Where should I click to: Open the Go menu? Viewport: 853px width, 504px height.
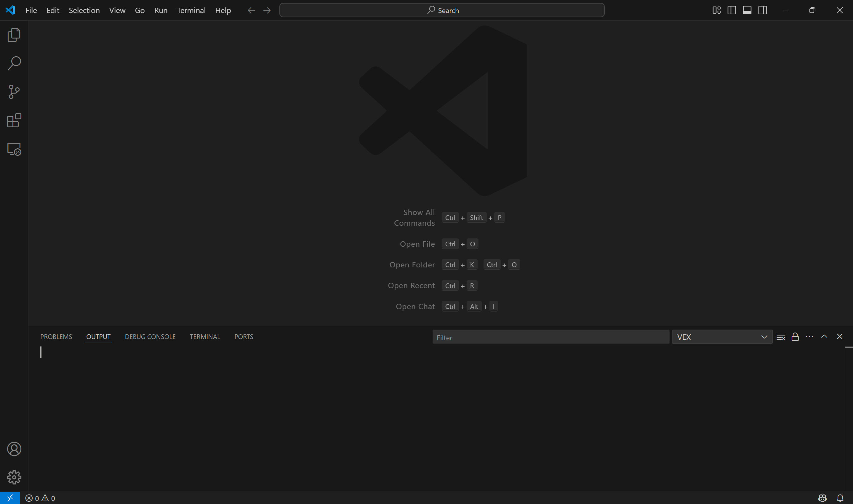[x=140, y=10]
